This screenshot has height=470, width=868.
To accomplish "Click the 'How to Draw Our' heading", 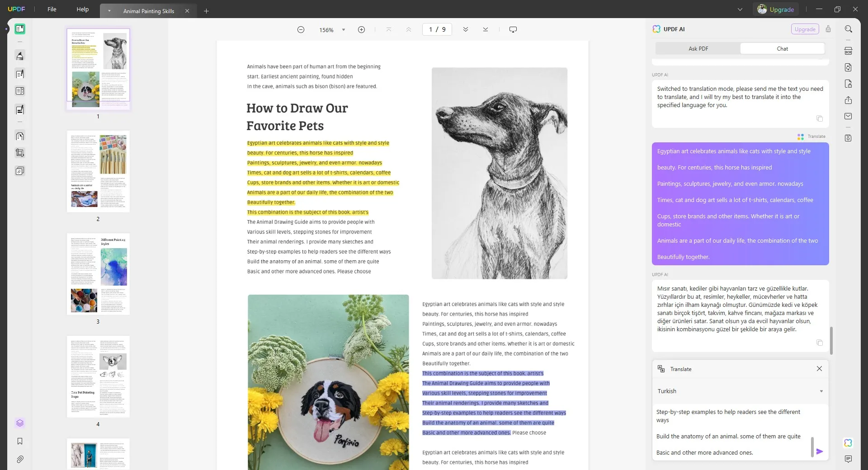I will coord(297,108).
